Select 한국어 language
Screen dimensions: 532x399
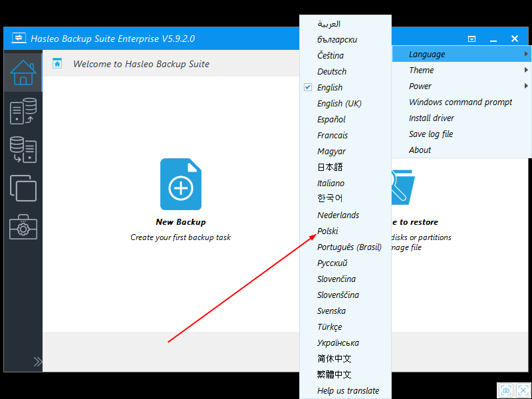coord(345,199)
